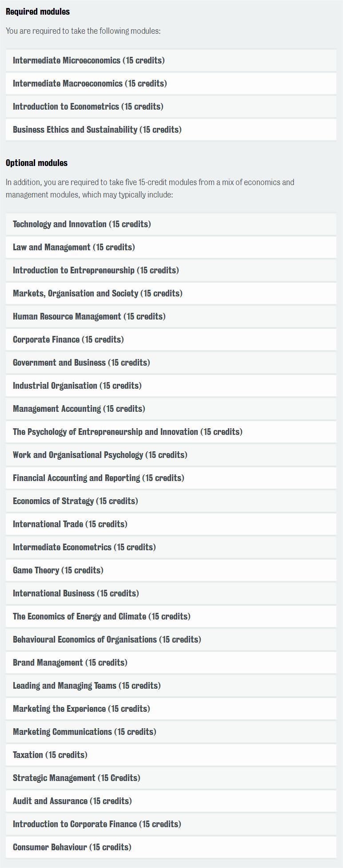Open the Intermediate Microeconomics module row

171,60
